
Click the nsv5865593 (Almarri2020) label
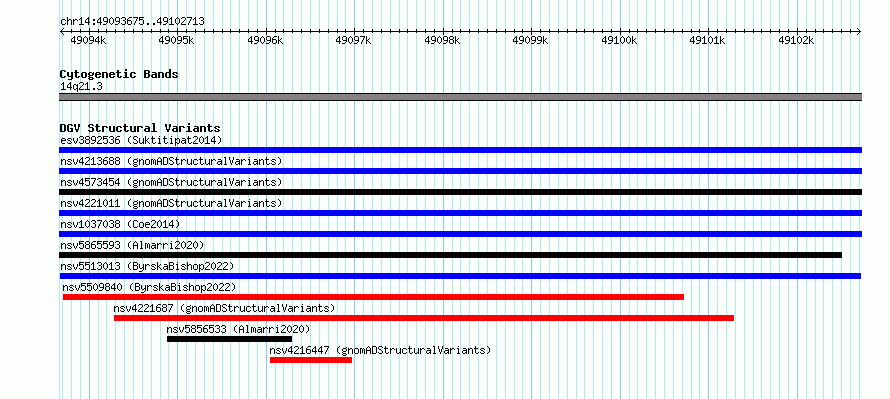click(132, 245)
